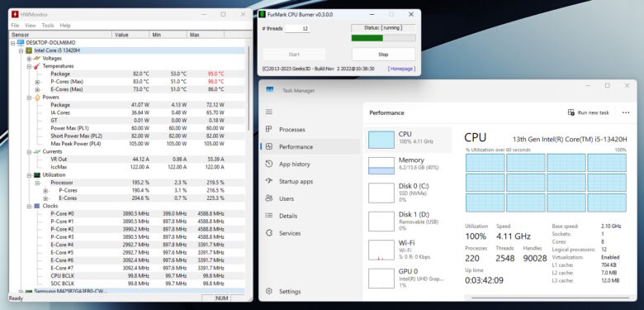
Task: Click the FurMark CPU Burner title icon
Action: pyautogui.click(x=262, y=14)
